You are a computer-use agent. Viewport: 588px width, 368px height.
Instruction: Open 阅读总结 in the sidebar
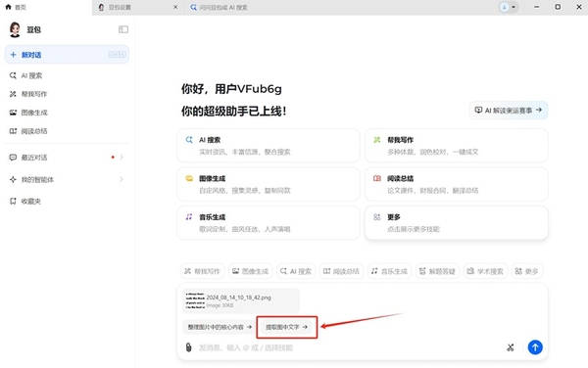67,131
